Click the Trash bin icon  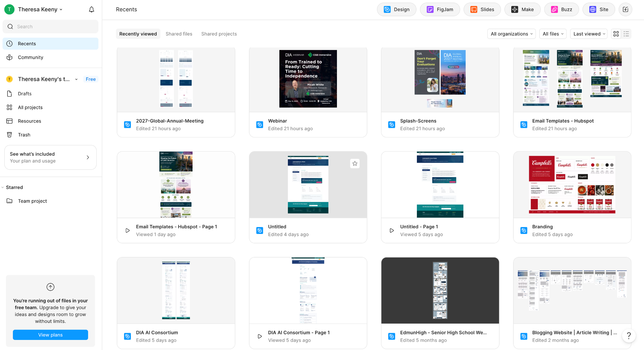pyautogui.click(x=9, y=135)
